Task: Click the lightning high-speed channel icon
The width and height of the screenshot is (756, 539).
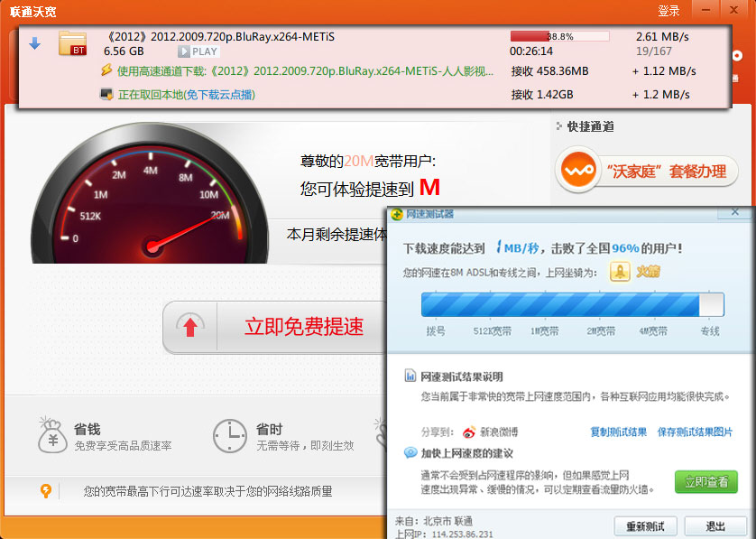Action: pos(106,70)
